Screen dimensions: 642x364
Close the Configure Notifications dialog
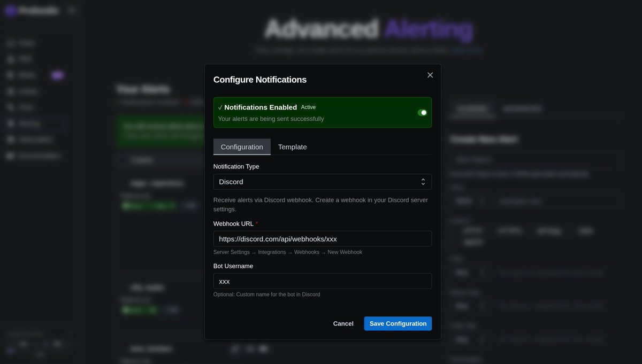[x=430, y=75]
